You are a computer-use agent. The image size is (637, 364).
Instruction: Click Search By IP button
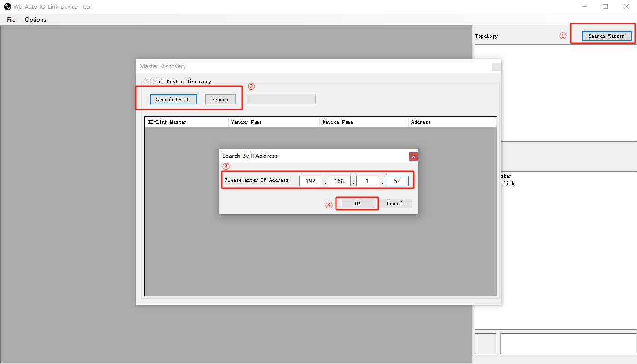pos(173,99)
